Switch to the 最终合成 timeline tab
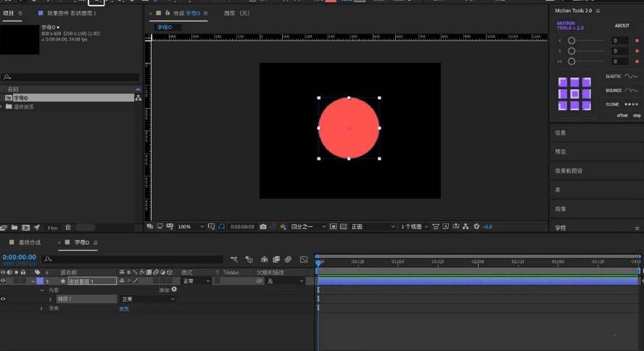Image resolution: width=644 pixels, height=351 pixels. point(30,242)
